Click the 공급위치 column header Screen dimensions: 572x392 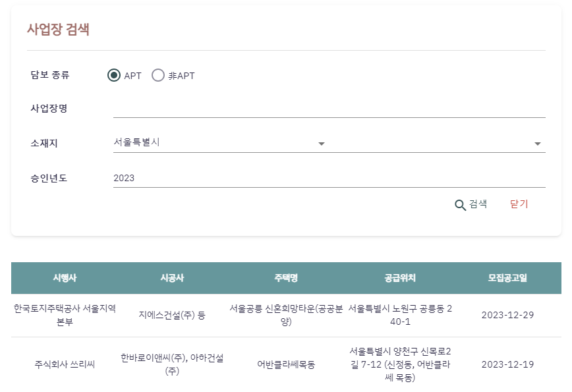point(400,278)
